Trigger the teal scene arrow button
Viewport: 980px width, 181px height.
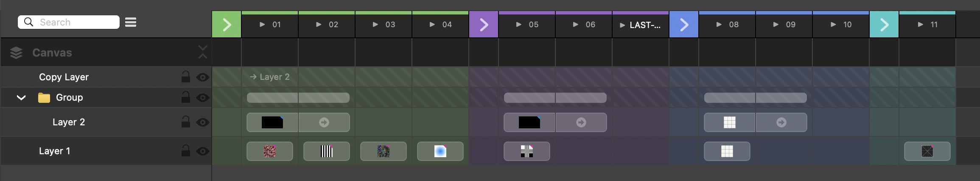coord(884,25)
